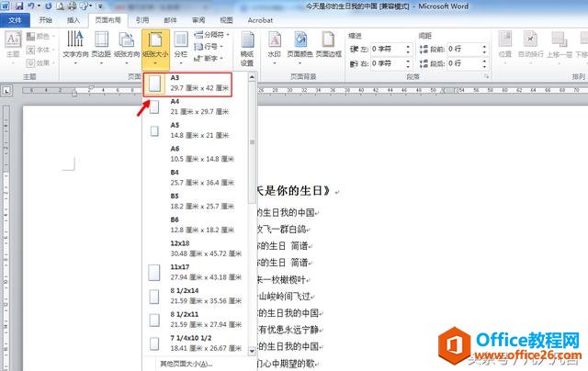Select 11x17 paper size option
The width and height of the screenshot is (588, 371).
[195, 272]
